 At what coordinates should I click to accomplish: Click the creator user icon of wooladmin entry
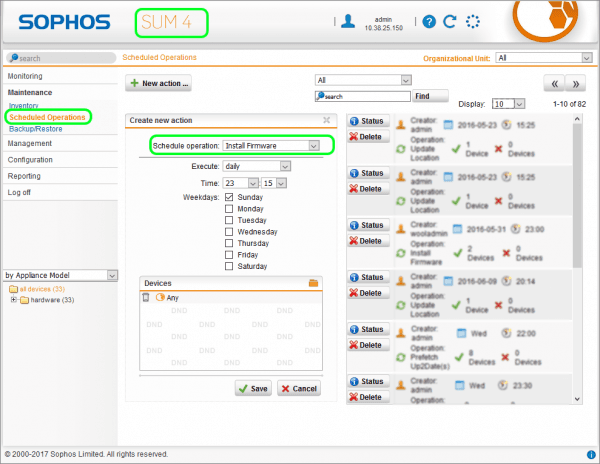401,229
